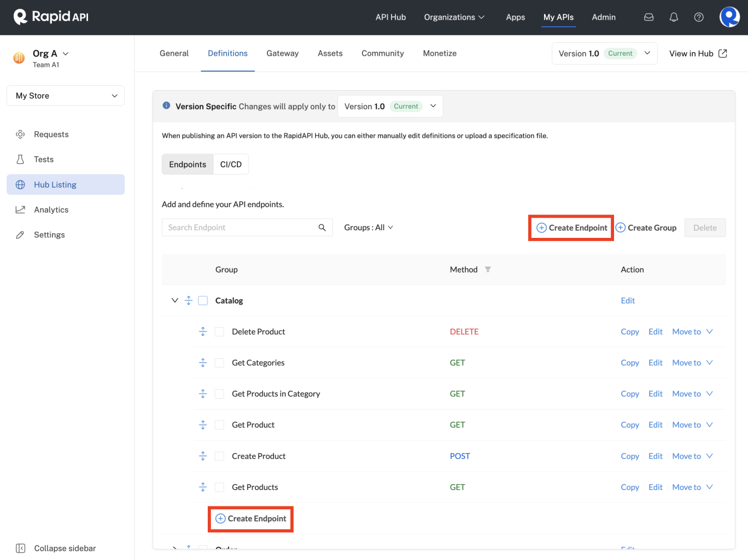748x560 pixels.
Task: Open the My Store dropdown
Action: [x=66, y=96]
